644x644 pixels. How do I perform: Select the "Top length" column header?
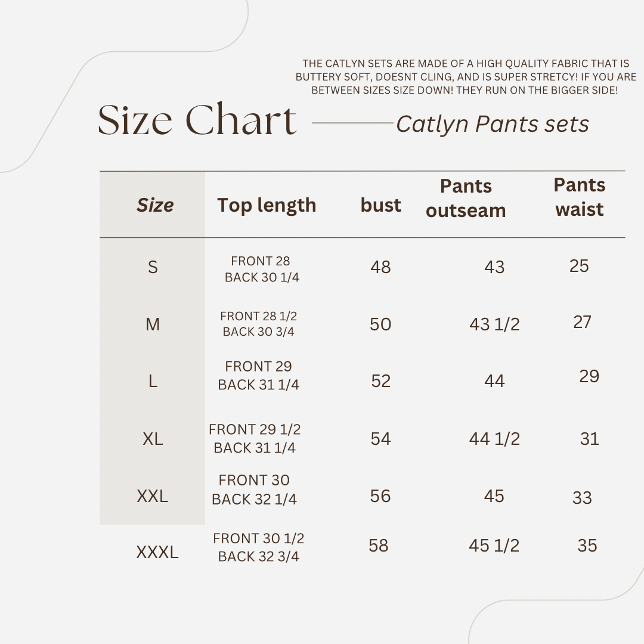[x=267, y=205]
